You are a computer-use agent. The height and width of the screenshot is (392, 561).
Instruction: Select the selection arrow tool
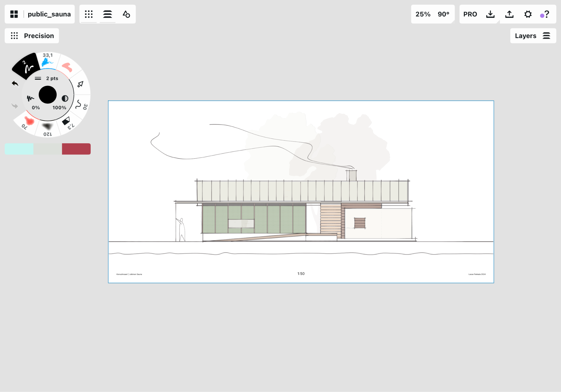80,84
